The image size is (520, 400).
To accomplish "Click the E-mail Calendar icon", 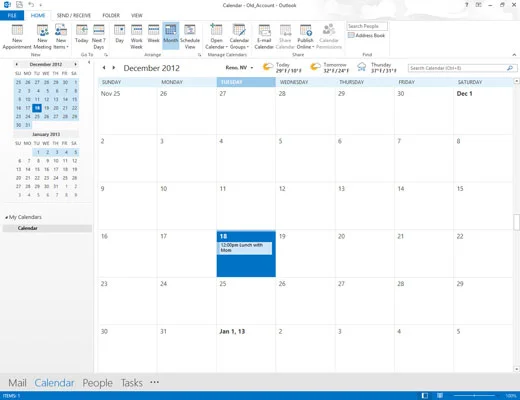I will pyautogui.click(x=264, y=36).
